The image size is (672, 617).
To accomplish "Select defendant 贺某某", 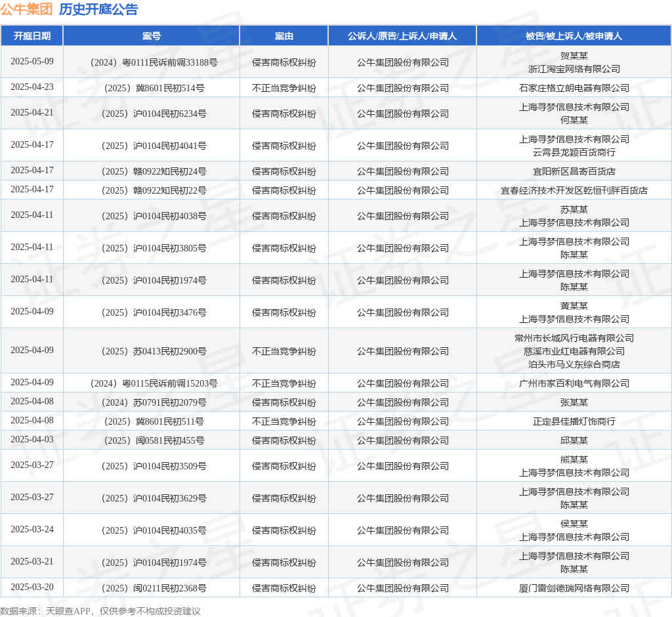I will tap(574, 56).
